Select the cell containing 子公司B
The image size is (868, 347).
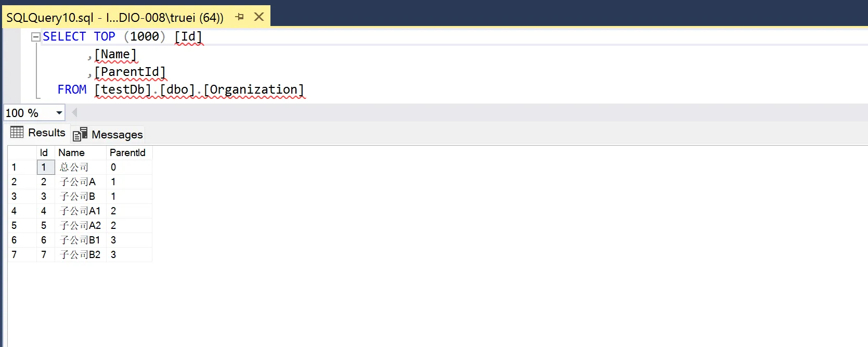pyautogui.click(x=81, y=196)
